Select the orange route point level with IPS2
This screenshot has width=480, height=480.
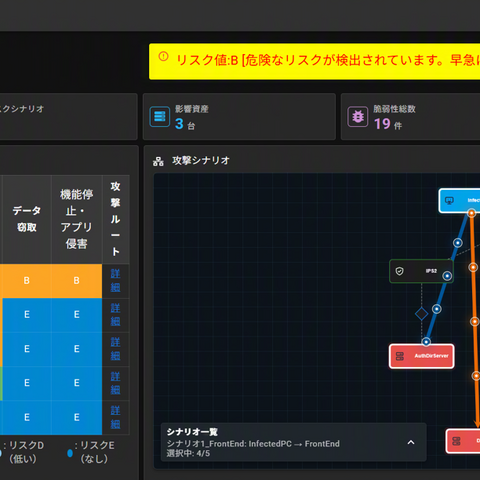(473, 267)
